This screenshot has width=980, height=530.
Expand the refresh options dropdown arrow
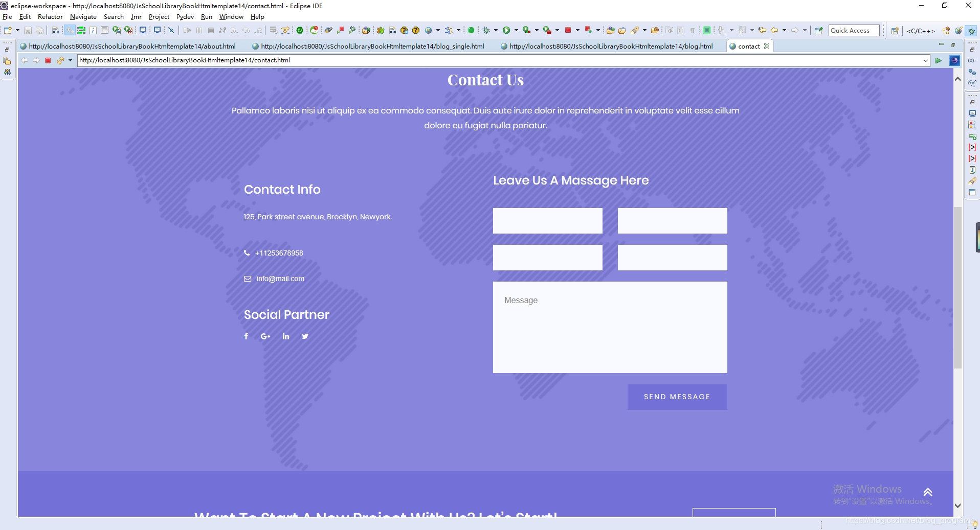(x=70, y=60)
